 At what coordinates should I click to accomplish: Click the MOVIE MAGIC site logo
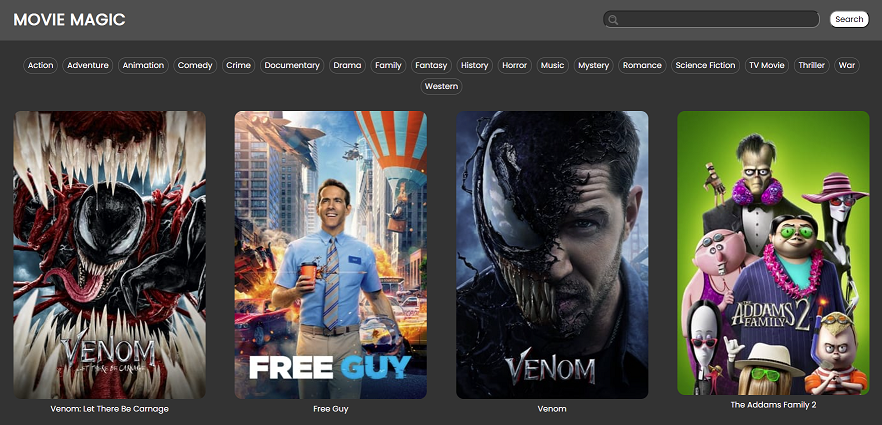[70, 20]
